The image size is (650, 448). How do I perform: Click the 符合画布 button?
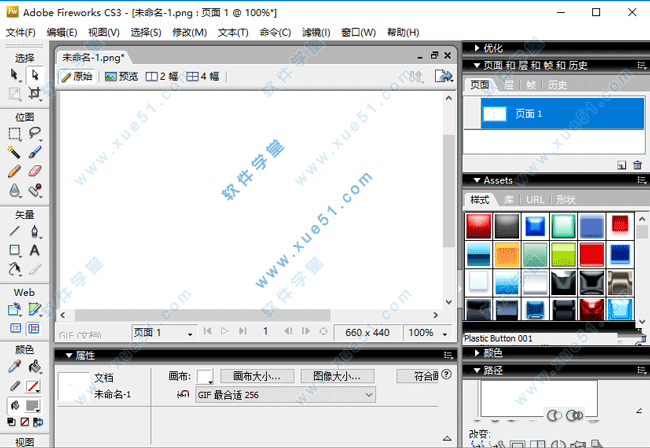[x=417, y=376]
